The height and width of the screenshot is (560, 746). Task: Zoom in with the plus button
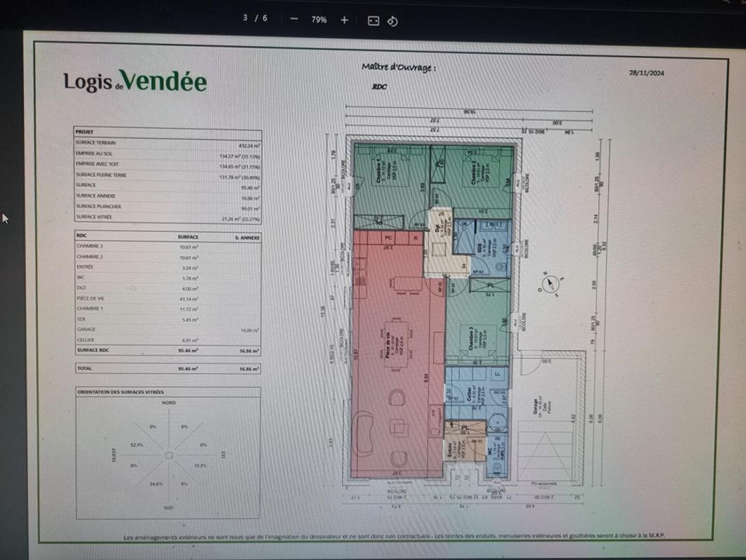pyautogui.click(x=344, y=20)
